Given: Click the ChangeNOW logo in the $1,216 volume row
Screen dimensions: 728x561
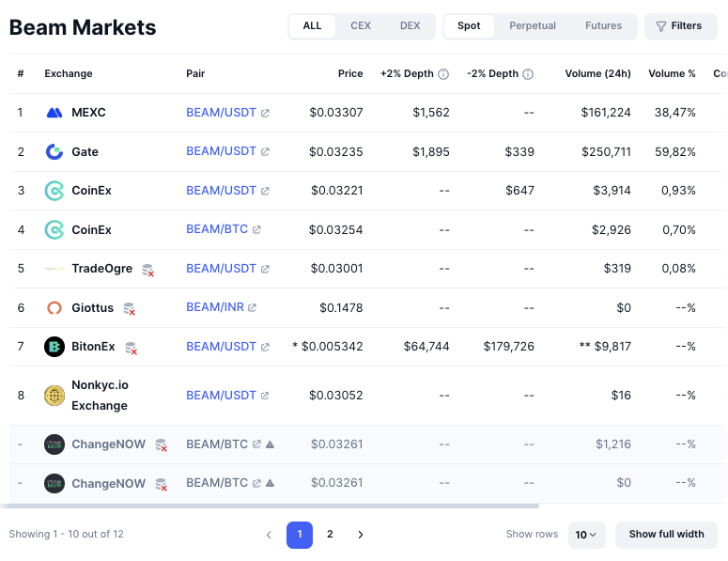Looking at the screenshot, I should (x=54, y=444).
